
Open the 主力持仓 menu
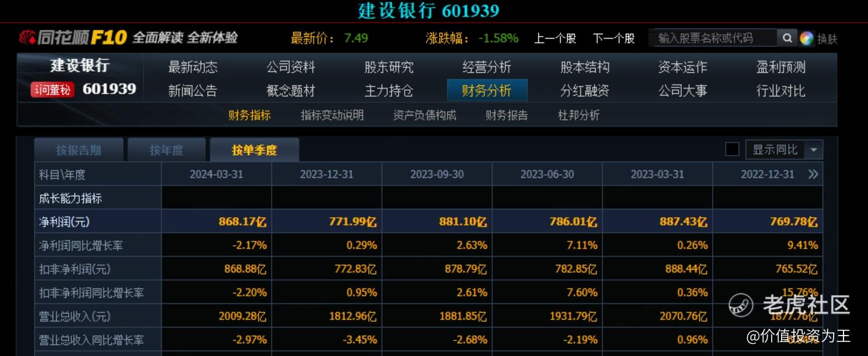[x=388, y=90]
